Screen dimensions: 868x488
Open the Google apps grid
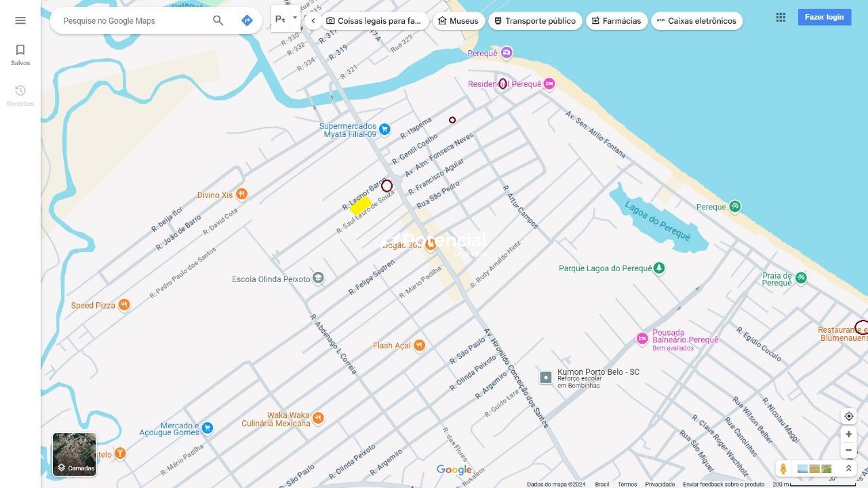point(781,17)
